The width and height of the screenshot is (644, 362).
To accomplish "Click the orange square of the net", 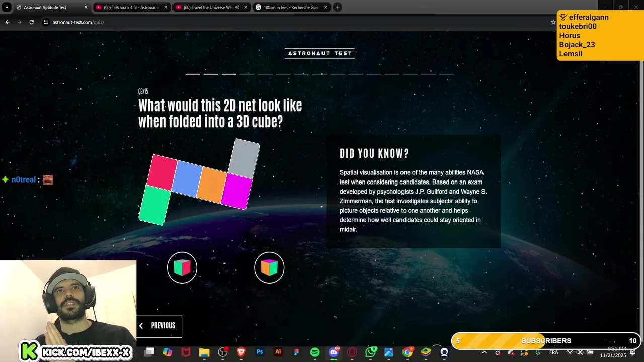I will (212, 185).
